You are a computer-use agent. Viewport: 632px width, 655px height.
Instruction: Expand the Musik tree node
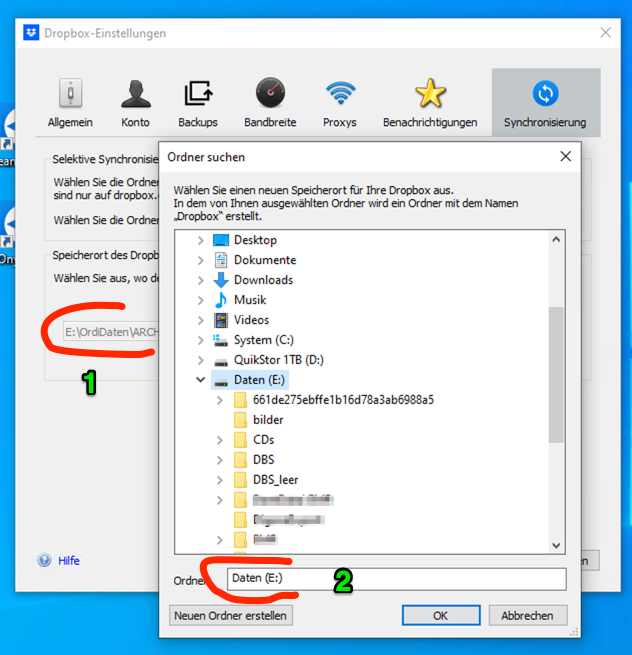tap(201, 300)
